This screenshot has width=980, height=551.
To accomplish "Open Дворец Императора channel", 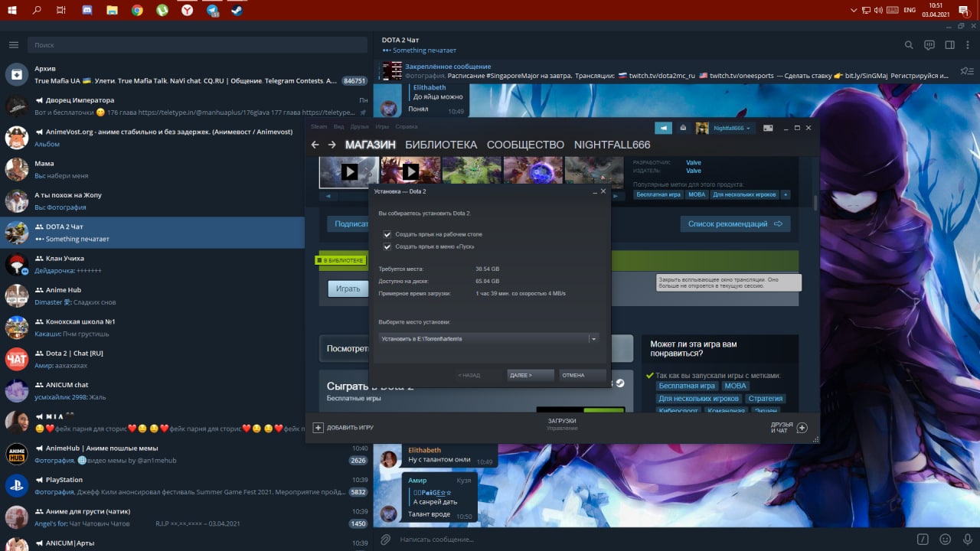I will 186,106.
